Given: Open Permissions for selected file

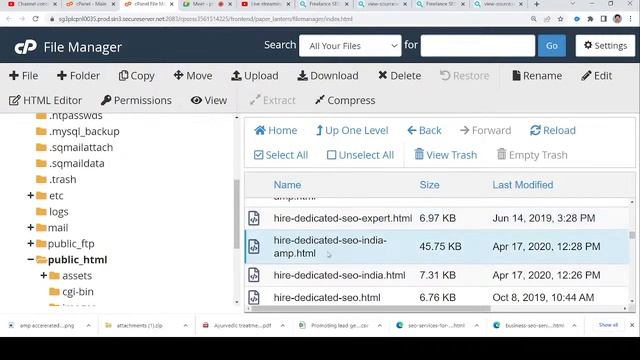Looking at the screenshot, I should [136, 100].
